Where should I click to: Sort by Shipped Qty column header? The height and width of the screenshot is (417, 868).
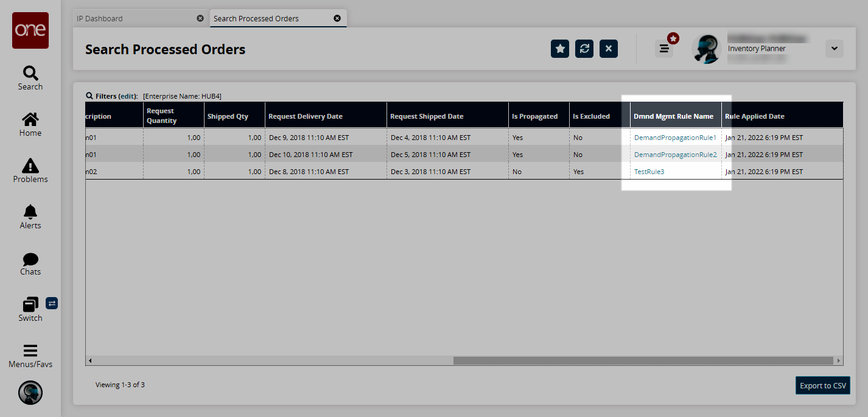(234, 116)
